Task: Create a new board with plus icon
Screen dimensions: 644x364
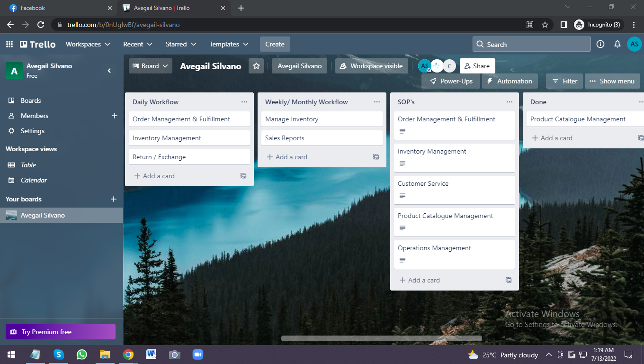Action: pyautogui.click(x=114, y=199)
